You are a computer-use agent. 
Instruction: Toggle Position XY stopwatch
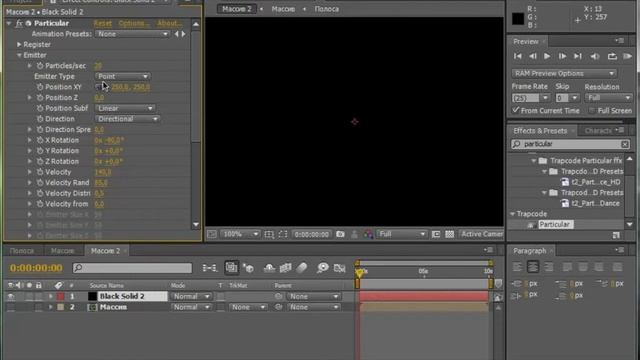point(40,87)
